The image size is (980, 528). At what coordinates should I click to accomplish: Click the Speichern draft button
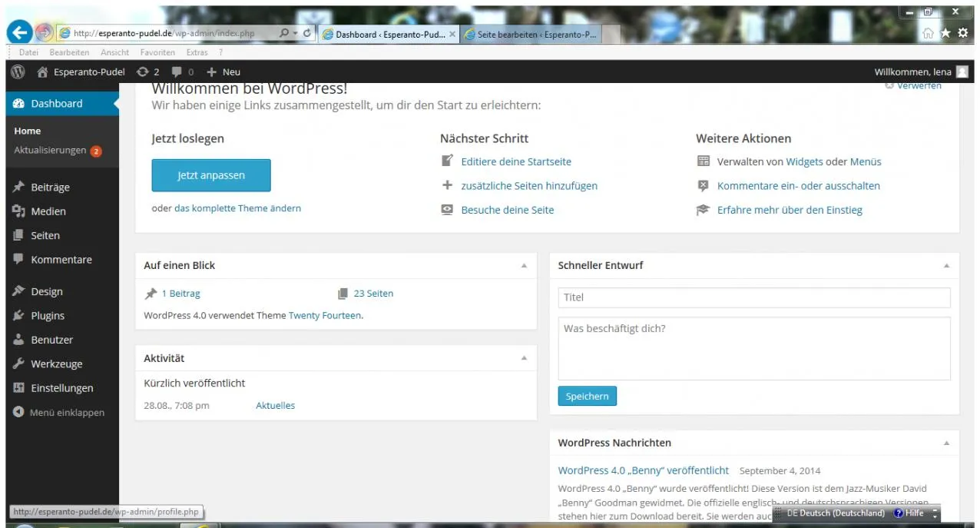(587, 397)
